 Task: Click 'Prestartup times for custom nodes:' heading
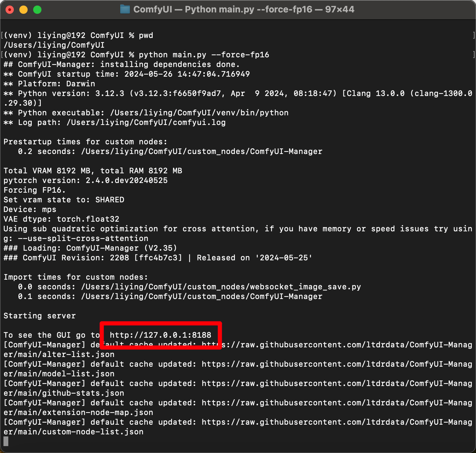coord(85,142)
